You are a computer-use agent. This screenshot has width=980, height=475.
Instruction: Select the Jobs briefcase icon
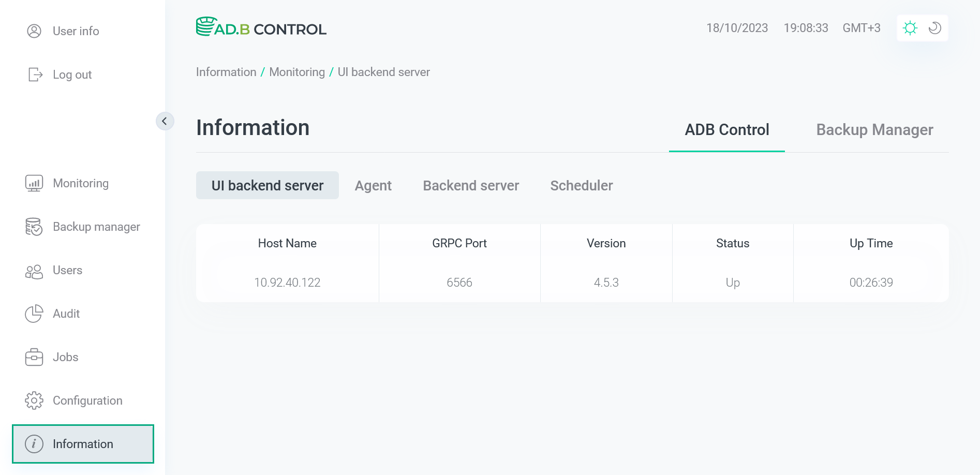tap(34, 357)
